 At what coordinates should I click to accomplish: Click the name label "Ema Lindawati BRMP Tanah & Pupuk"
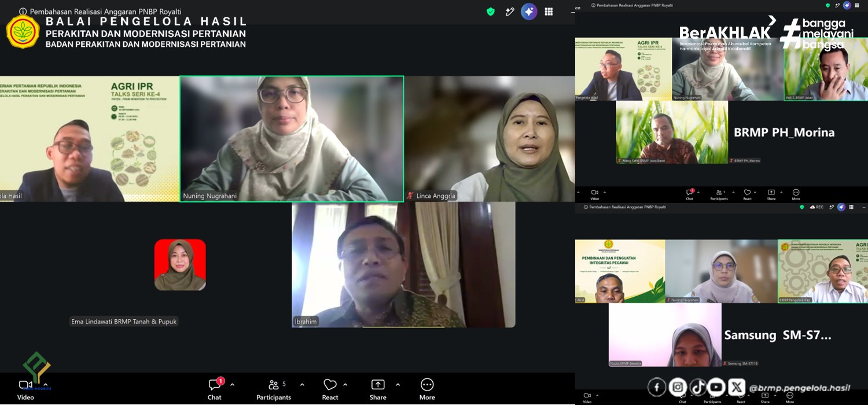pos(124,321)
